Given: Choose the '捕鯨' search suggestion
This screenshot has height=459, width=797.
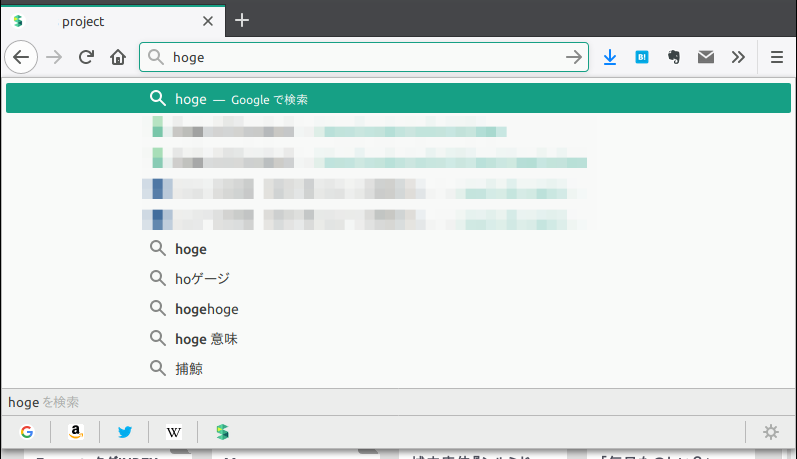Looking at the screenshot, I should pyautogui.click(x=398, y=369).
